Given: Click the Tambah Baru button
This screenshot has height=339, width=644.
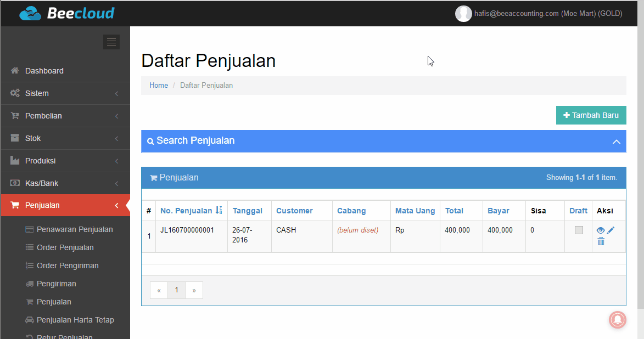Looking at the screenshot, I should (591, 115).
